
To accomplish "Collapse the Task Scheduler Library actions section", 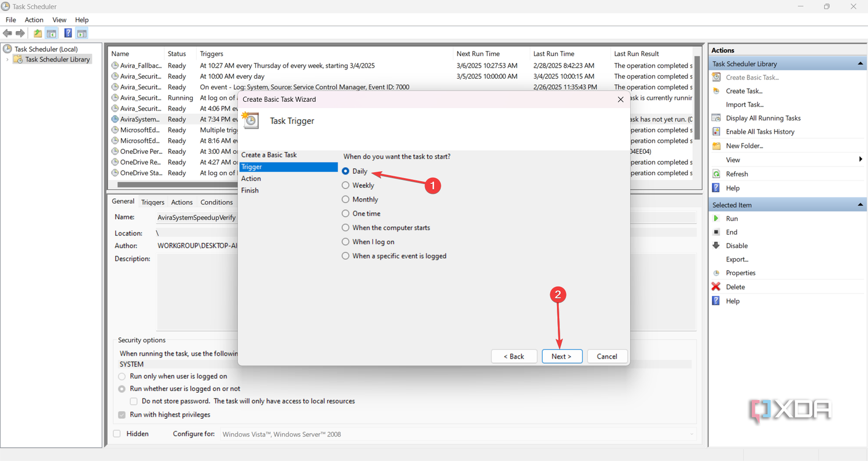I will click(860, 64).
